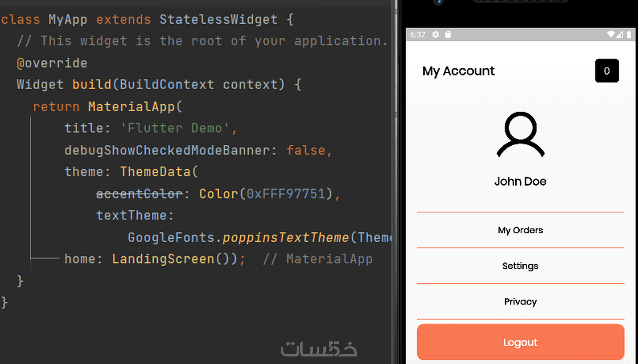Screen dimensions: 638x364
Task: Click the StatelessWidget class name
Action: [218, 19]
